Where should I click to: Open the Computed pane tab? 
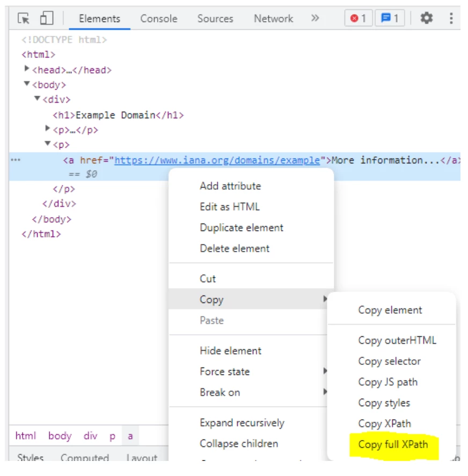click(x=85, y=457)
